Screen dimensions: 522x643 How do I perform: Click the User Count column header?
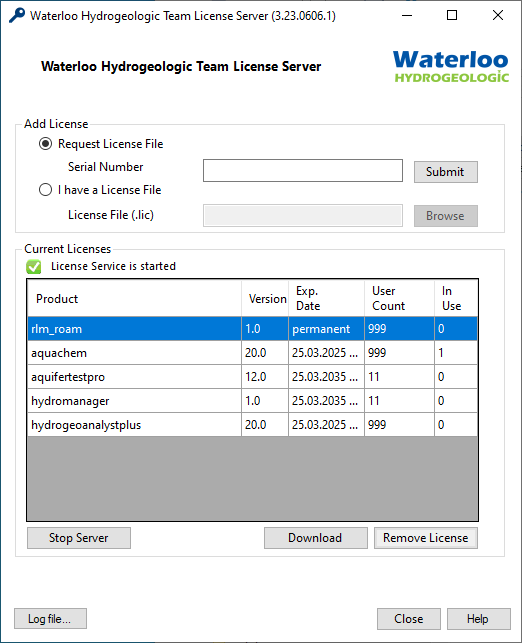(x=400, y=299)
